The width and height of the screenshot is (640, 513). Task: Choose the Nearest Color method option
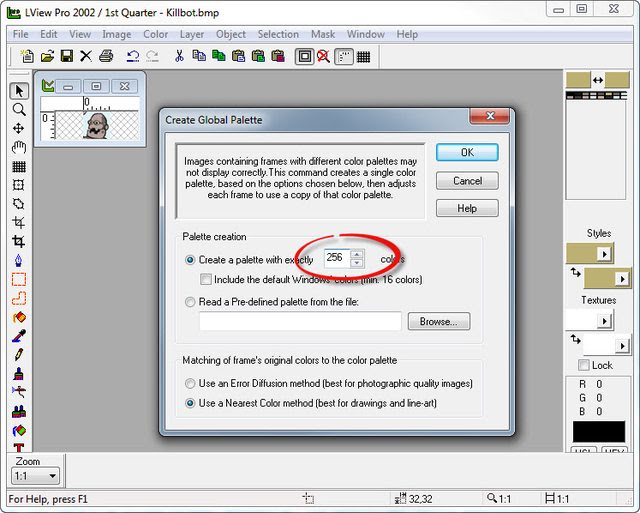(x=190, y=403)
